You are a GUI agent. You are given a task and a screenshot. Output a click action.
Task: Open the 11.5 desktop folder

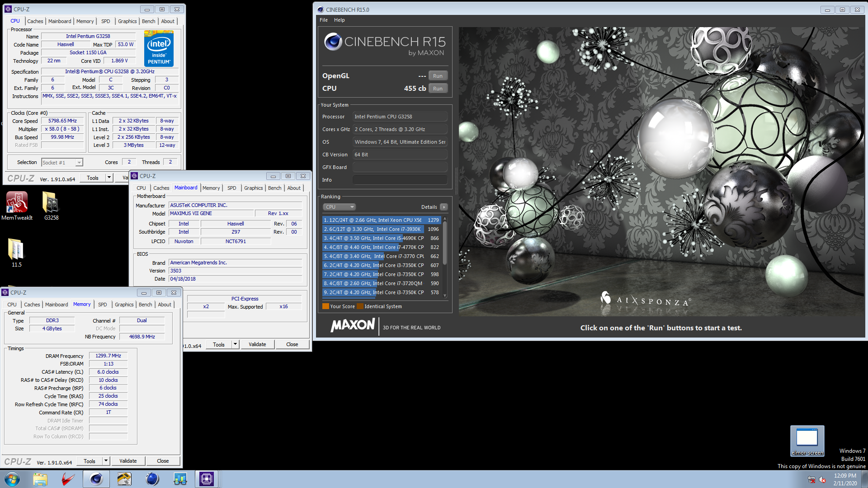[x=16, y=253]
